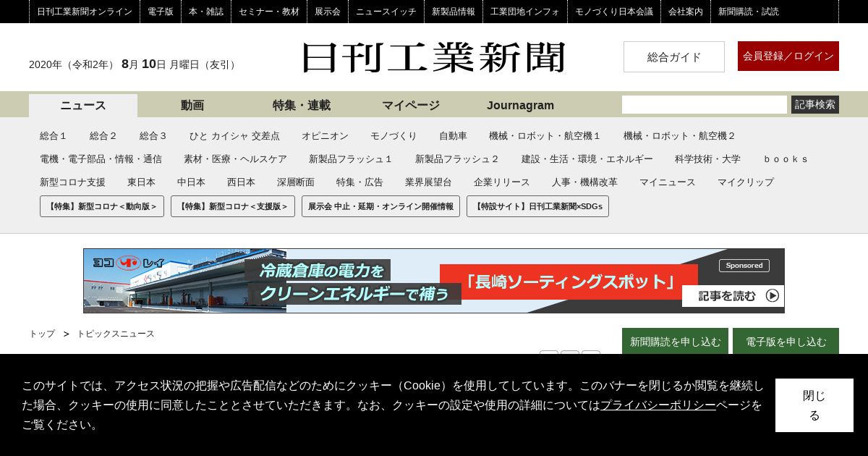Viewport: 868px width, 456px height.
Task: Open ひと カイシャ 交差点 category
Action: pyautogui.click(x=234, y=136)
